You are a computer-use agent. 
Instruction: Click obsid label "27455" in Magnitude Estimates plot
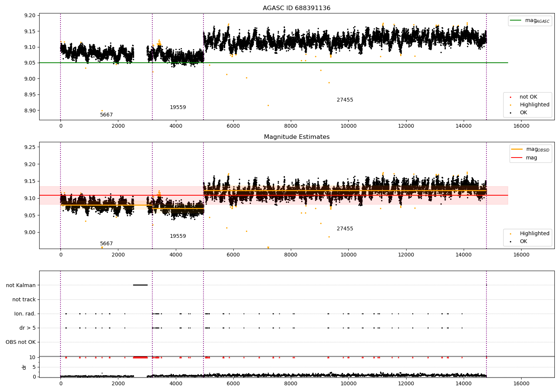[x=345, y=229]
